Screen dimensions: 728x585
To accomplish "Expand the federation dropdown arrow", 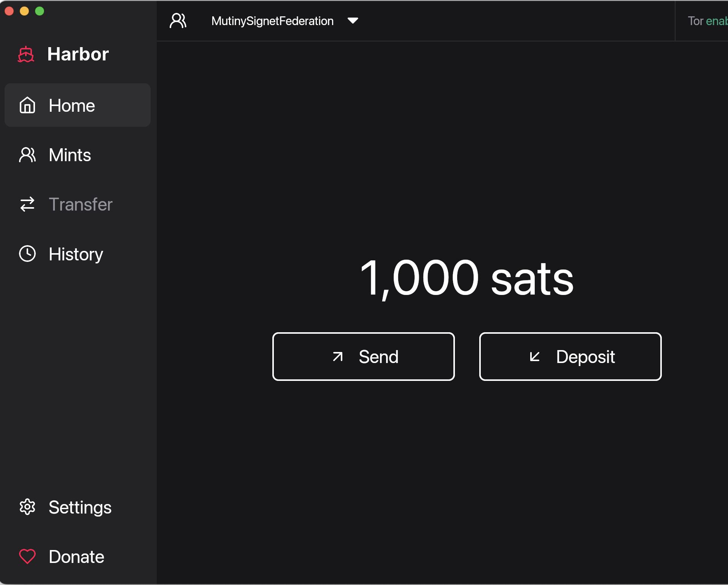I will 353,21.
